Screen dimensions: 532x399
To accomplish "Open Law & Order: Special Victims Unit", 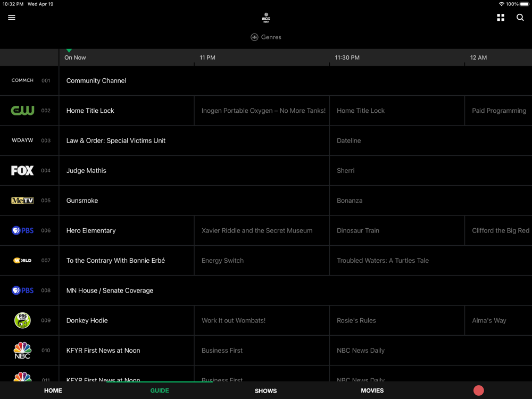I will 194,141.
